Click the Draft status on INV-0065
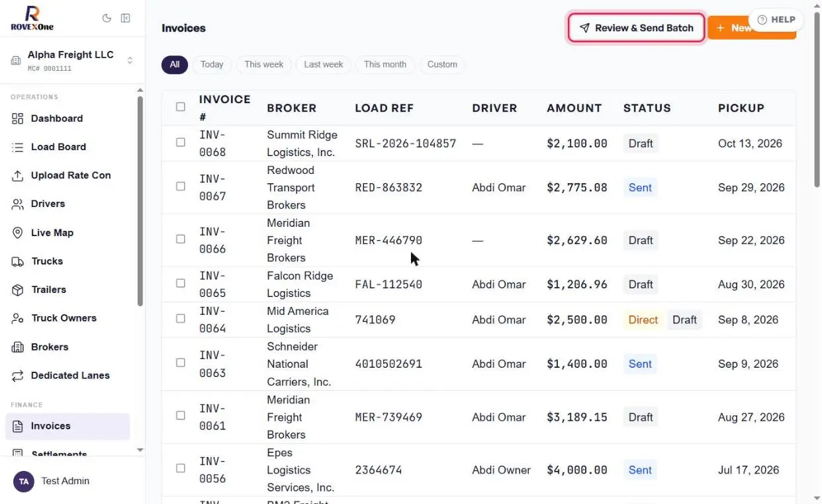This screenshot has width=822, height=504. pyautogui.click(x=641, y=284)
